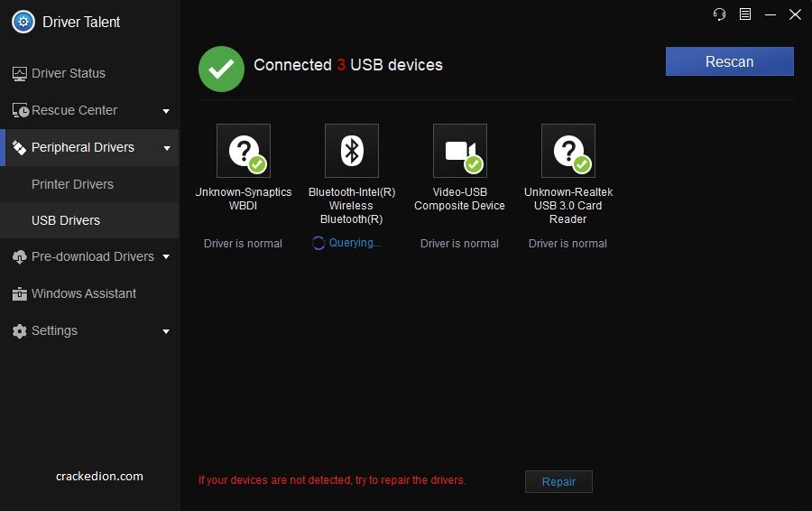Select the Unknown-Realtek Card Reader device icon
The height and width of the screenshot is (511, 812).
coord(568,151)
